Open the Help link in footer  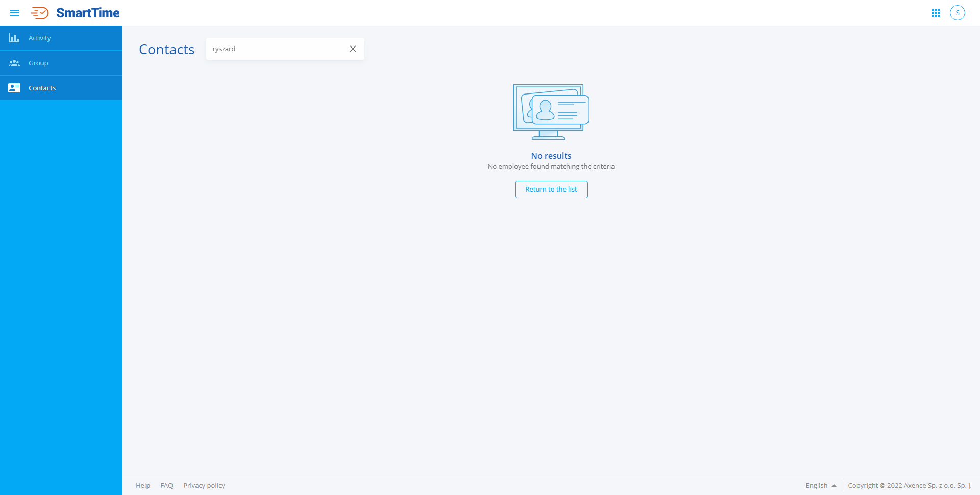pyautogui.click(x=143, y=486)
